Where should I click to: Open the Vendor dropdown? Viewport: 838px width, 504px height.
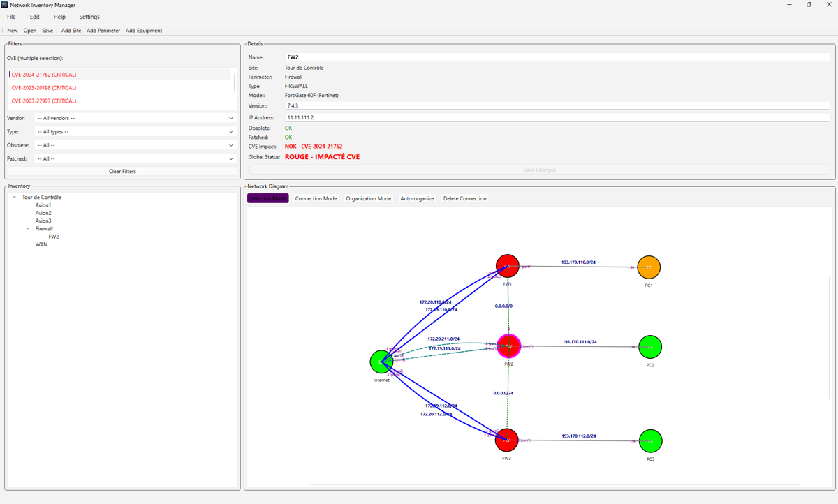pyautogui.click(x=135, y=118)
